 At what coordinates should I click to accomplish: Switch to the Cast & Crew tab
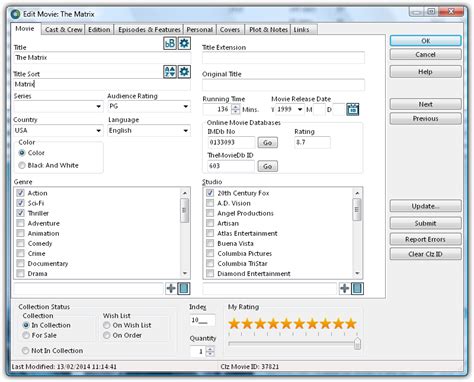[63, 30]
